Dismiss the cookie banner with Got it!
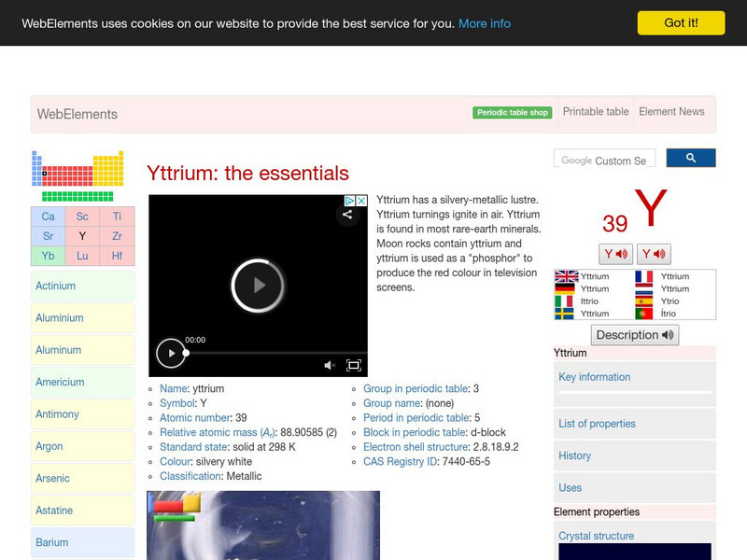This screenshot has width=747, height=560. point(682,22)
